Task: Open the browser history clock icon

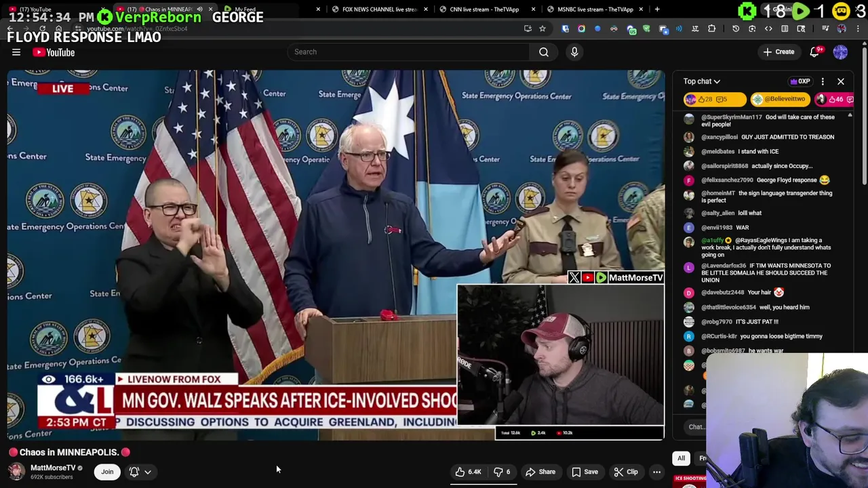Action: (x=736, y=28)
